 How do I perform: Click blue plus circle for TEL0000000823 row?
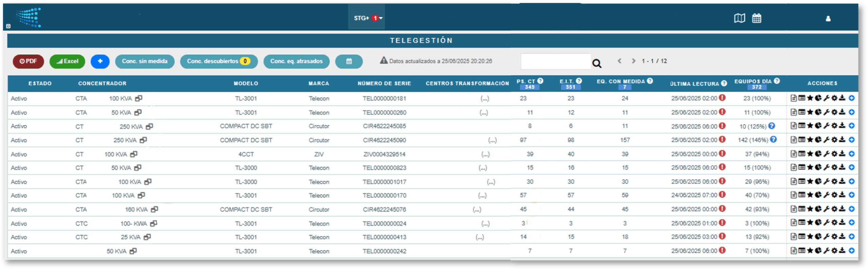[x=851, y=168]
